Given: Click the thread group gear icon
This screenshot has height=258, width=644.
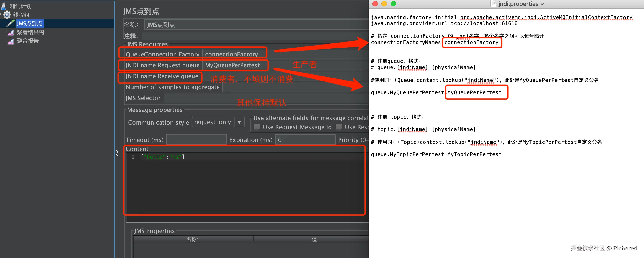Looking at the screenshot, I should pyautogui.click(x=7, y=15).
